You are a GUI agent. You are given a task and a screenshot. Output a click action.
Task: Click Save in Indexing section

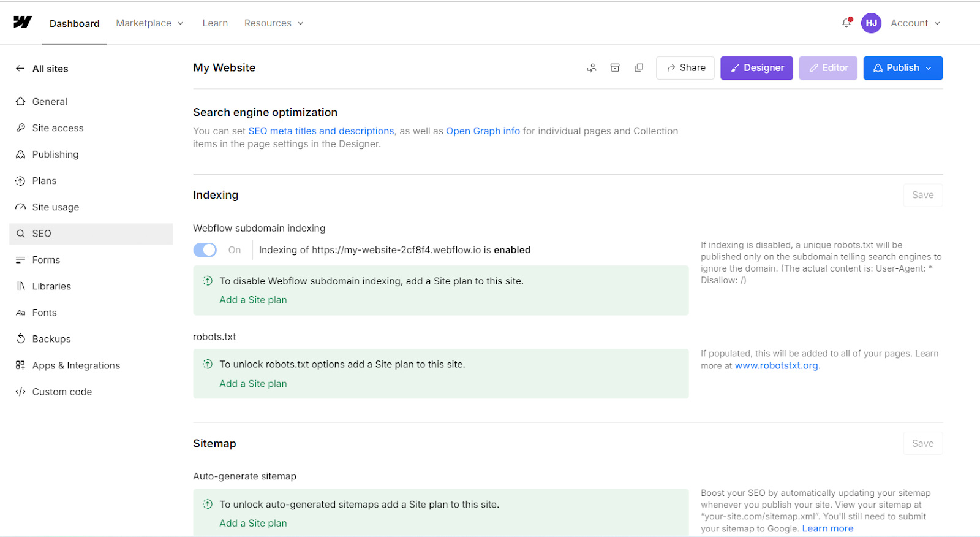tap(922, 195)
